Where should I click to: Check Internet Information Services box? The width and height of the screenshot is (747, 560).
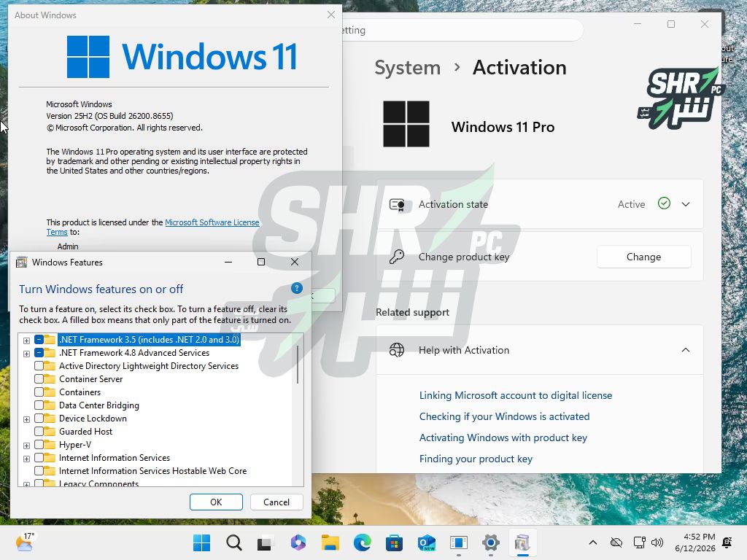point(39,458)
